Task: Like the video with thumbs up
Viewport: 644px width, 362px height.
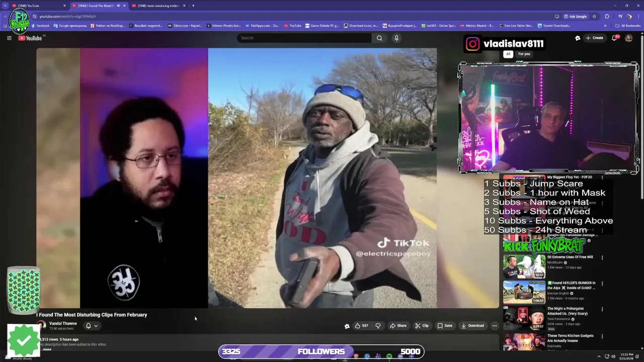Action: click(361, 326)
